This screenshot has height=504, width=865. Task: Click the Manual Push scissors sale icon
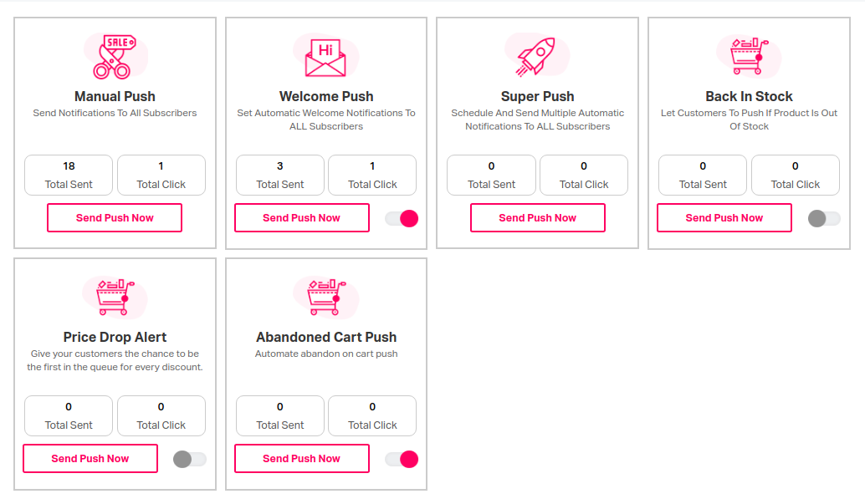click(x=115, y=56)
